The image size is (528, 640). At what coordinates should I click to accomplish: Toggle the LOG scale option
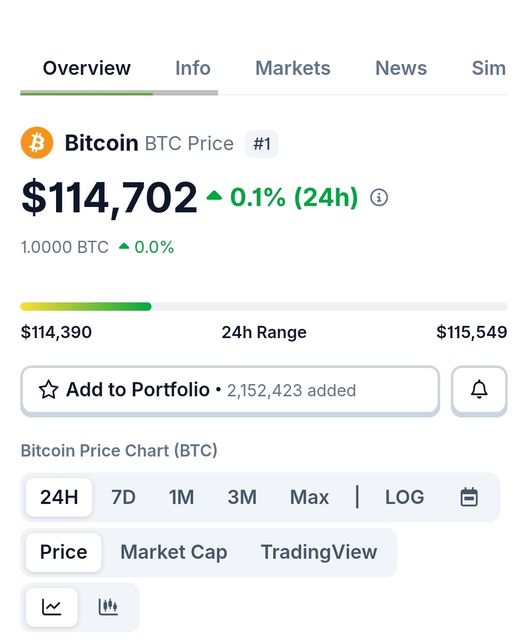click(404, 497)
